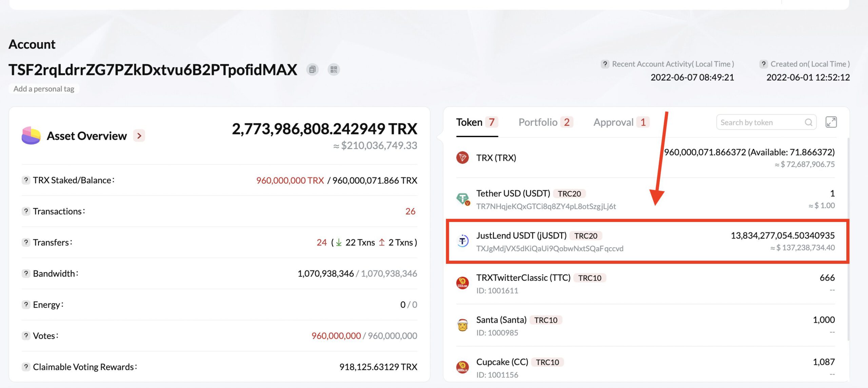
Task: Open Tether USD (USDT) token name
Action: point(513,193)
